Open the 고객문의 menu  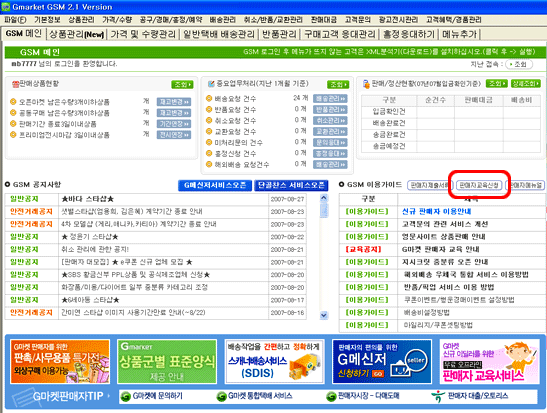tap(358, 20)
